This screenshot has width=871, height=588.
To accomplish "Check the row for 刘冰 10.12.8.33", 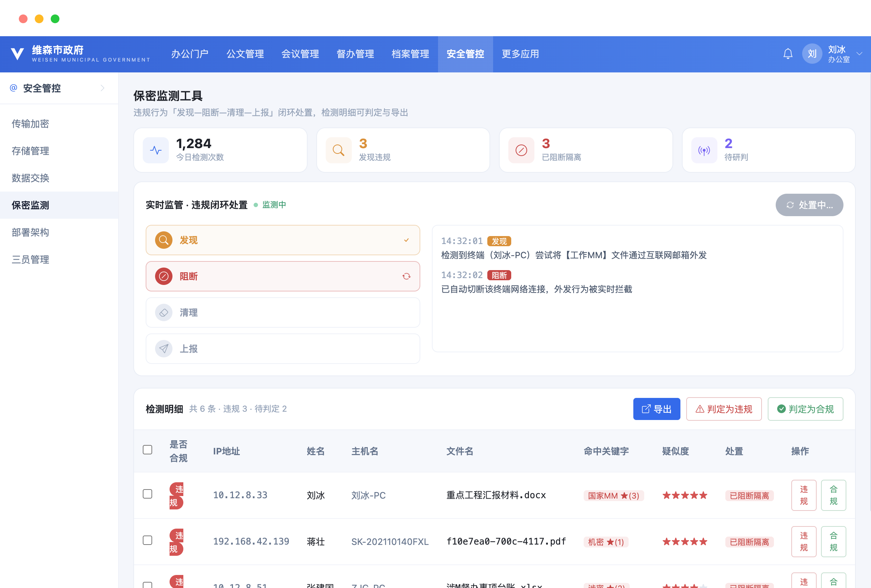I will 147,494.
